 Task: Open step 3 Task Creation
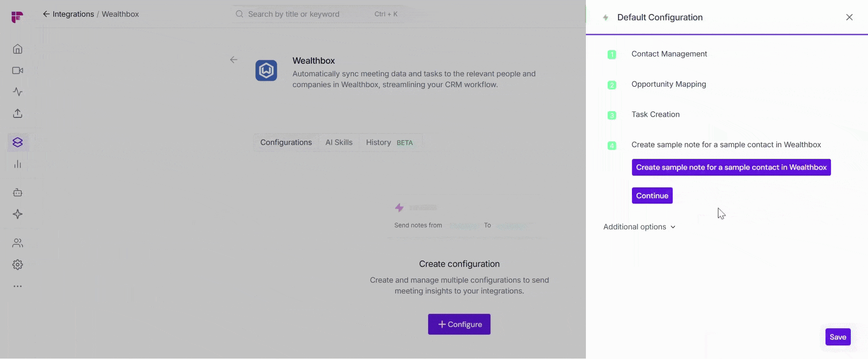tap(656, 114)
